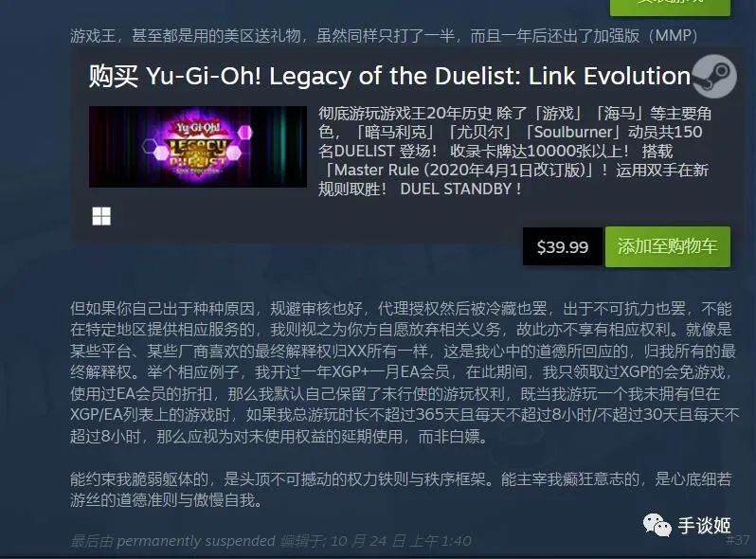This screenshot has height=559, width=756.
Task: Open the Yu-Gi-Oh game capsule thumbnail
Action: 198,147
